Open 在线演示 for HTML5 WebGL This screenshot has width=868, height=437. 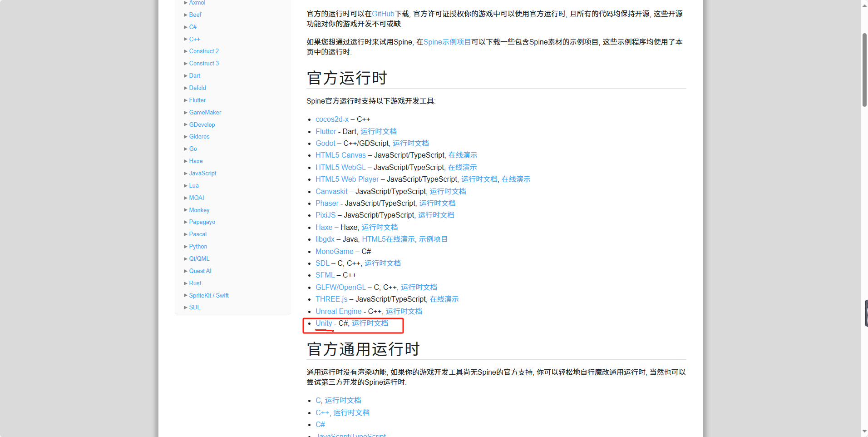coord(463,167)
